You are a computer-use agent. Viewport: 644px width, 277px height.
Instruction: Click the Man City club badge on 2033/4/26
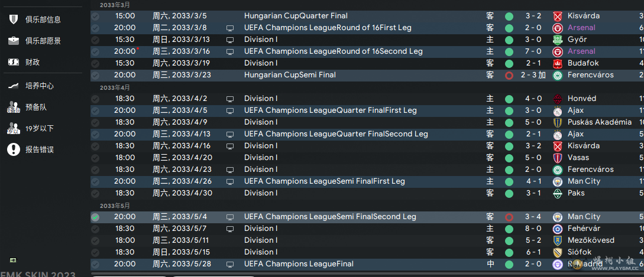(x=558, y=181)
